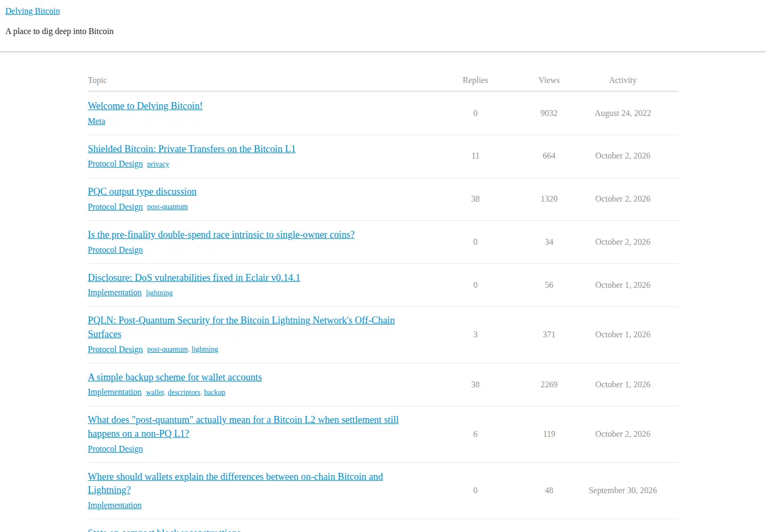Click the privacy tag

158,164
